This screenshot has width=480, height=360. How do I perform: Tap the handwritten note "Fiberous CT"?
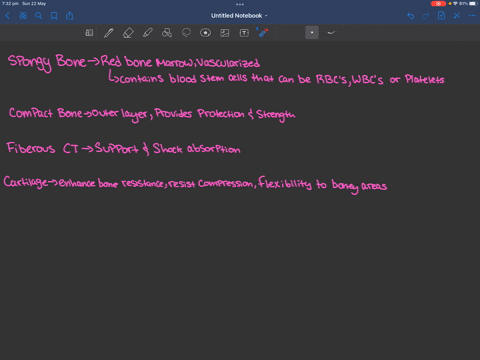coord(42,148)
